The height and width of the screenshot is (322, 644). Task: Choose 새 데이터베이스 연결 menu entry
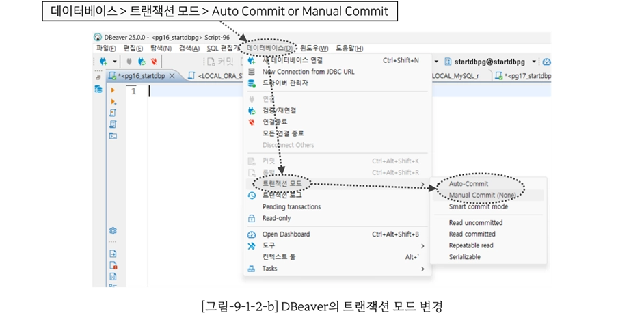point(337,60)
